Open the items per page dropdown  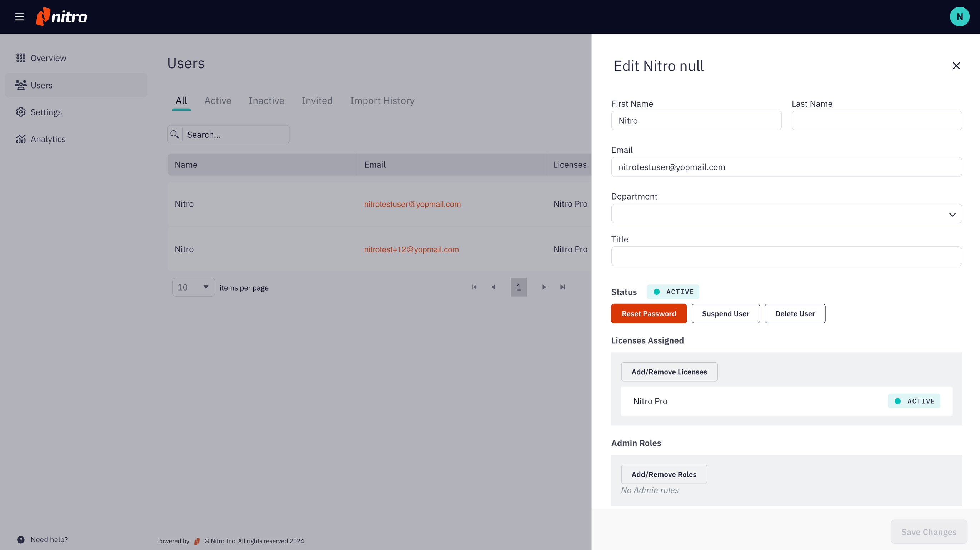pos(193,287)
